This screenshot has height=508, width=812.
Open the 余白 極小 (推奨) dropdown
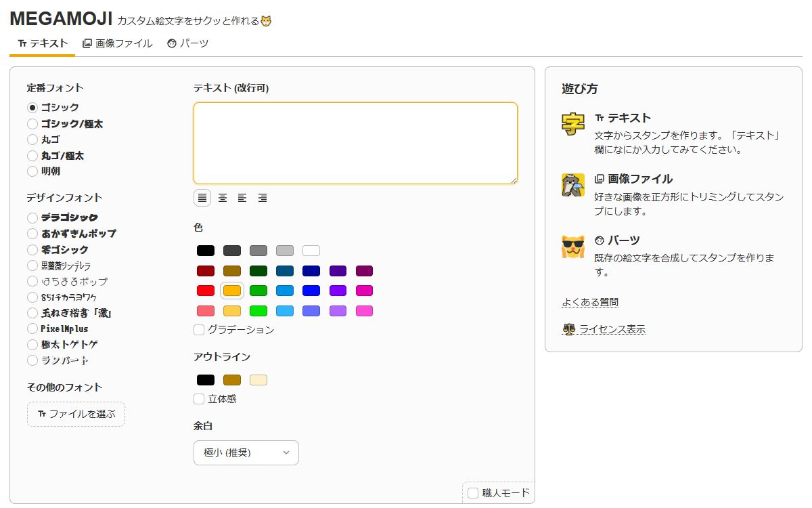[x=246, y=452]
